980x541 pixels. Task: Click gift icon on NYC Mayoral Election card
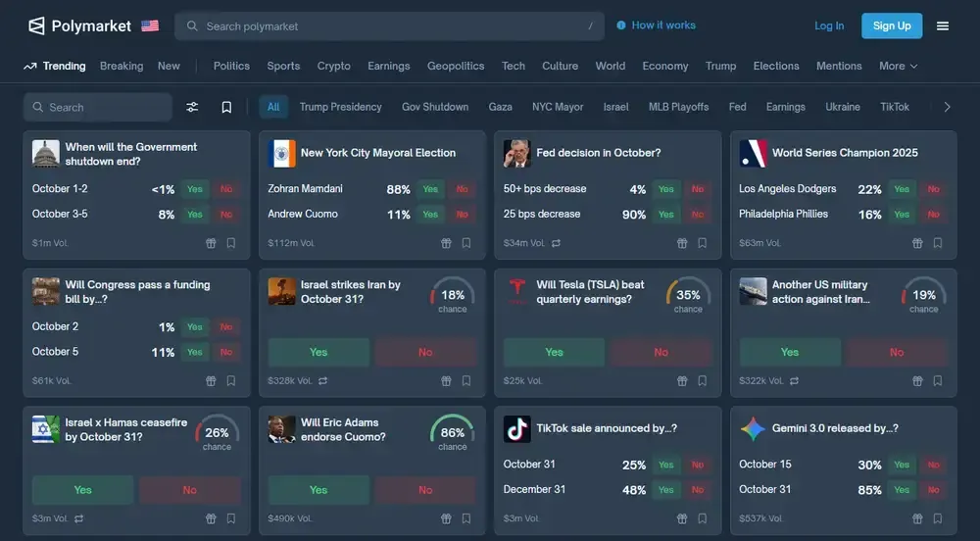[x=446, y=243]
